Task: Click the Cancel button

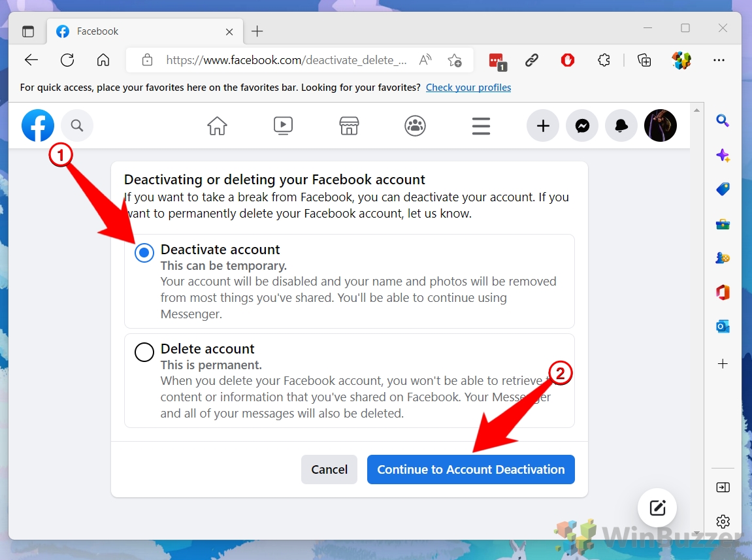Action: (329, 469)
